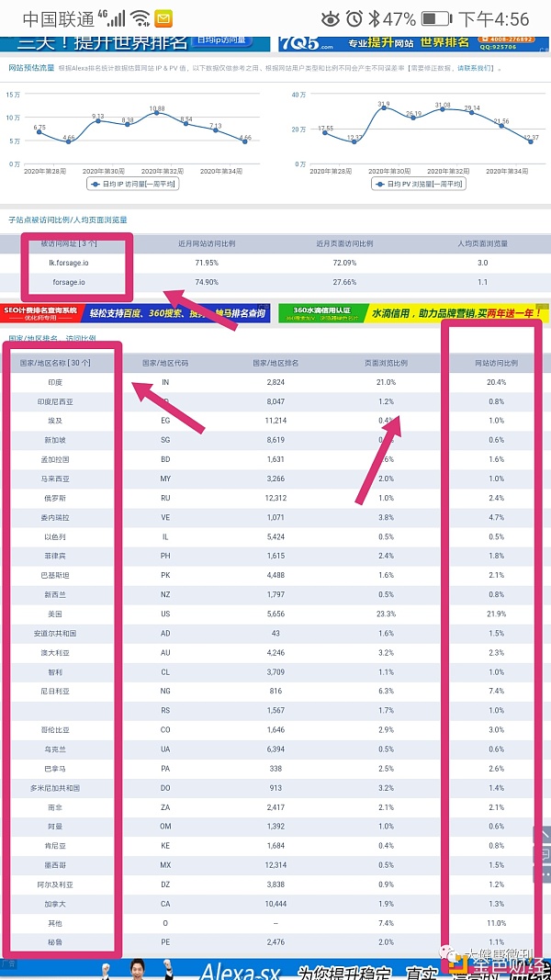
Task: Open the SEO计费排名查询系统 banner ad
Action: coord(136,312)
